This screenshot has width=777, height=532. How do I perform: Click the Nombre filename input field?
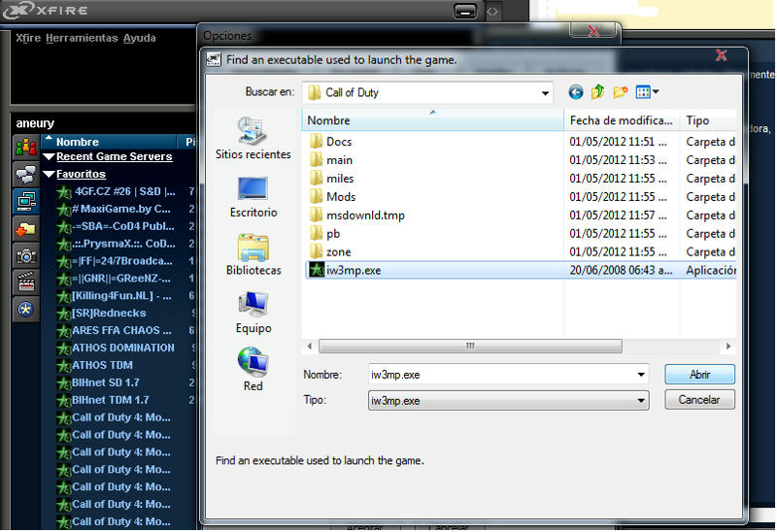pos(500,375)
